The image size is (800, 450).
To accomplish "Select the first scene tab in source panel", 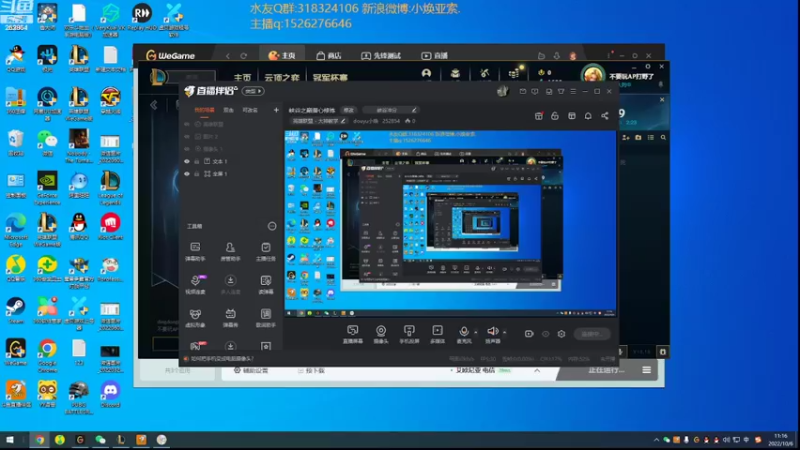I will (x=204, y=110).
